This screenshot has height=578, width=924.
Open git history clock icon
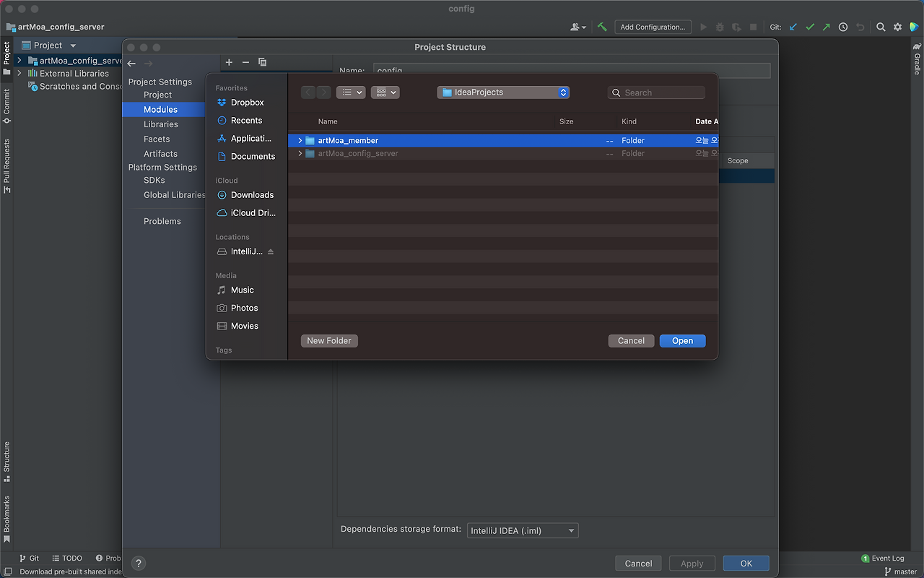pyautogui.click(x=843, y=27)
